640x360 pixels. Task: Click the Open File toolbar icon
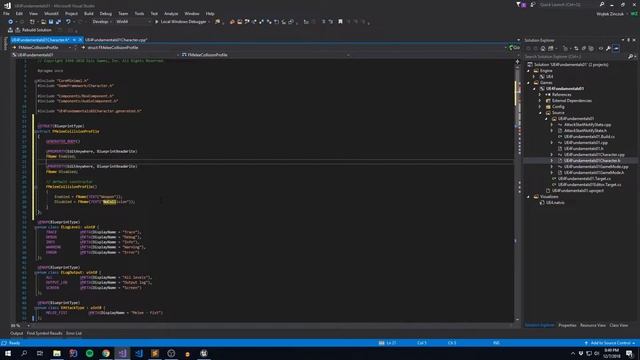[43, 22]
